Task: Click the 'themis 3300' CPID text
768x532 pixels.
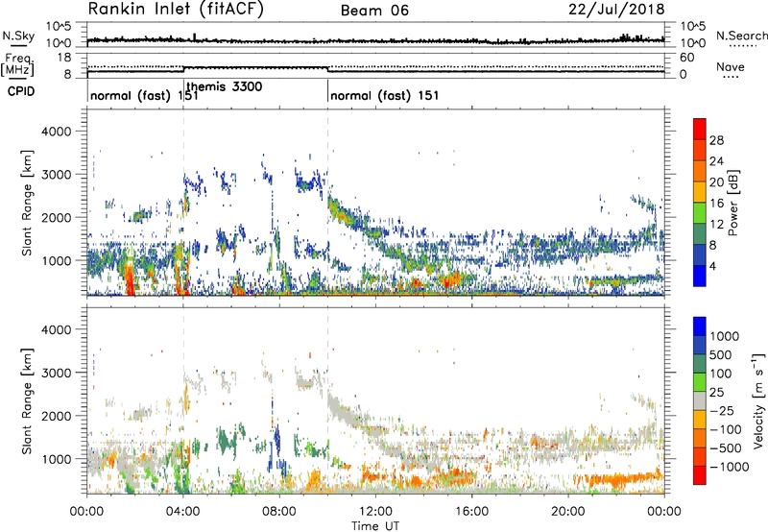Action: pyautogui.click(x=225, y=86)
